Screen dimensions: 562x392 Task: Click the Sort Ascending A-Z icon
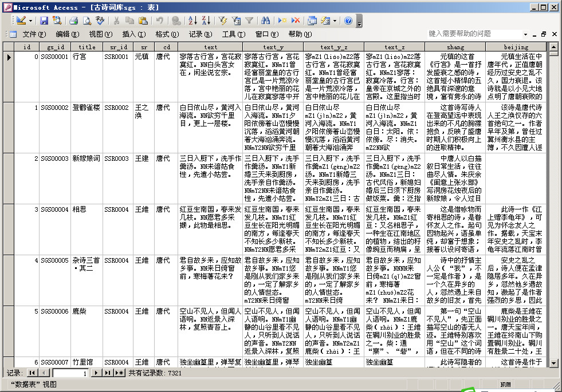coord(192,21)
